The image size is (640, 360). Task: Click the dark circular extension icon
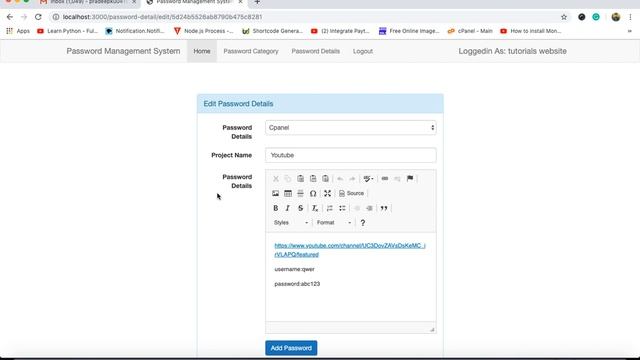pyautogui.click(x=582, y=17)
